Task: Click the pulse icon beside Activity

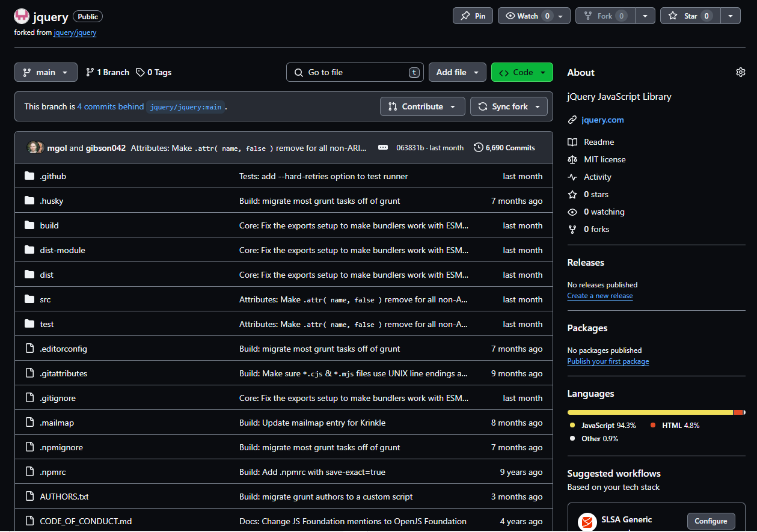Action: tap(572, 177)
